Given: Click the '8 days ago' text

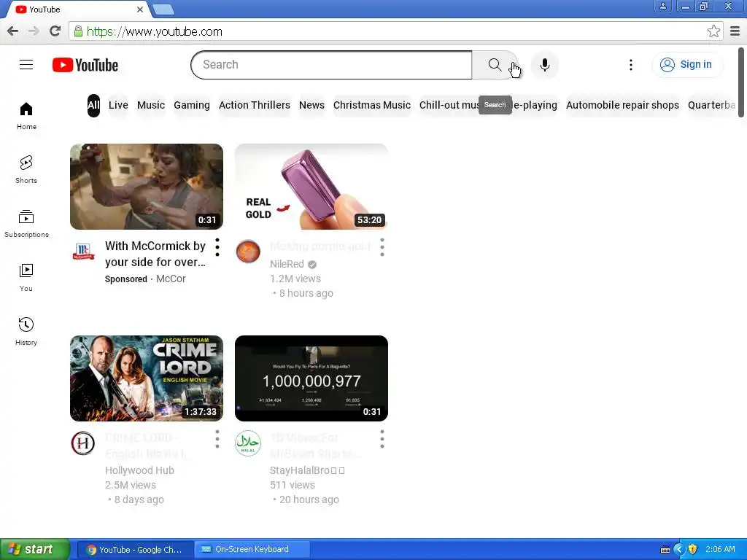Looking at the screenshot, I should coord(139,499).
